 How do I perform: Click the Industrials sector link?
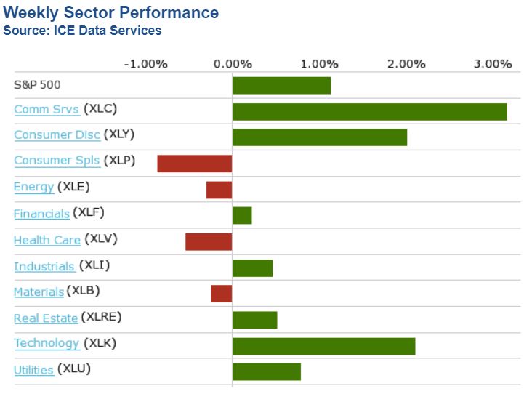(x=44, y=266)
